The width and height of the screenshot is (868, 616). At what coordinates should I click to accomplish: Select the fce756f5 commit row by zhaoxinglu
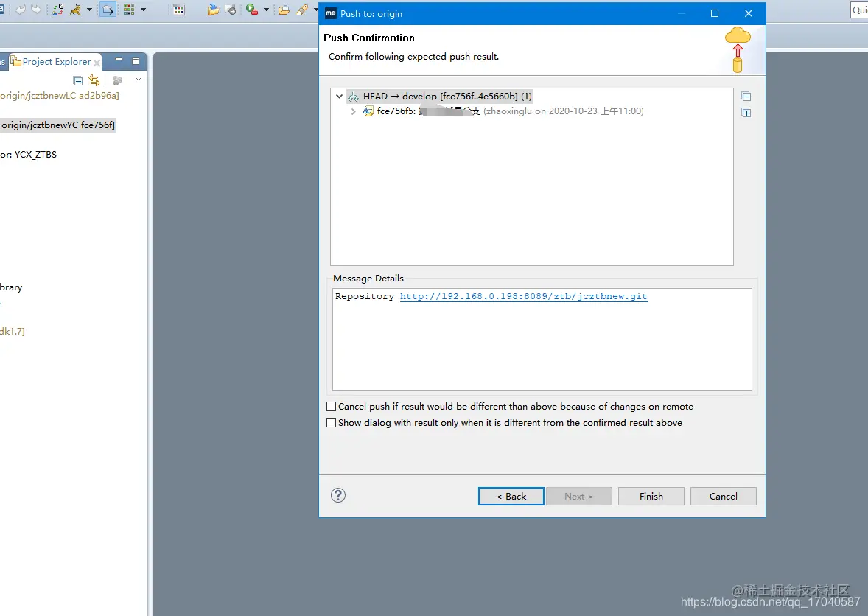(x=503, y=111)
